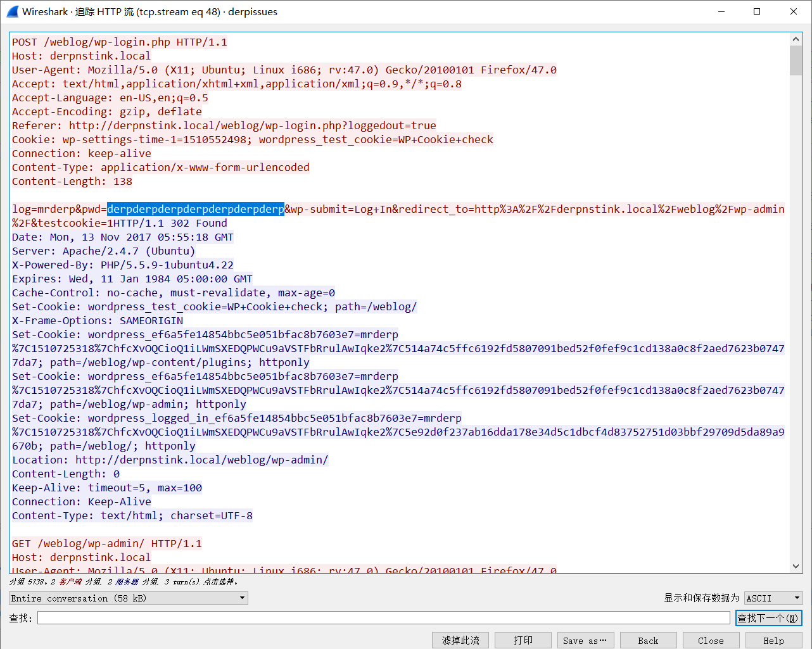Close the window via title bar X

(x=794, y=11)
